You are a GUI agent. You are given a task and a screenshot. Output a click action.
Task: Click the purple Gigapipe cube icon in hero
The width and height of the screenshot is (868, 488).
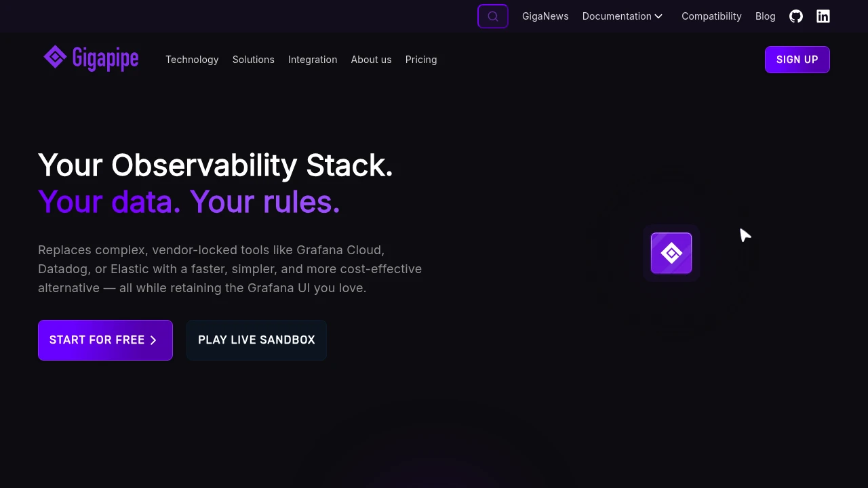(x=671, y=253)
